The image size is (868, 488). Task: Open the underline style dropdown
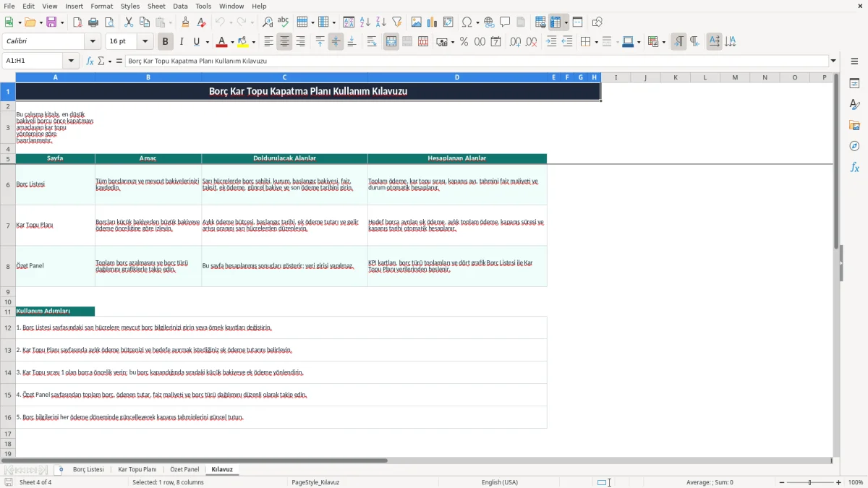point(207,42)
